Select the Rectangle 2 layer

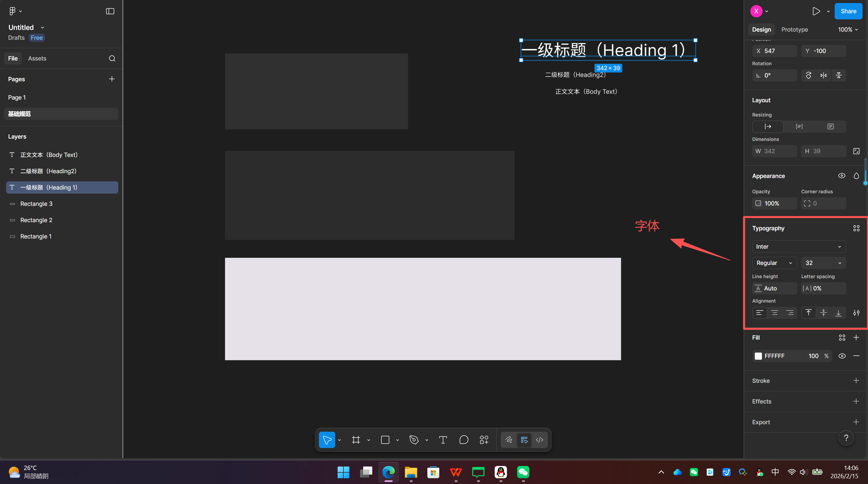tap(36, 220)
